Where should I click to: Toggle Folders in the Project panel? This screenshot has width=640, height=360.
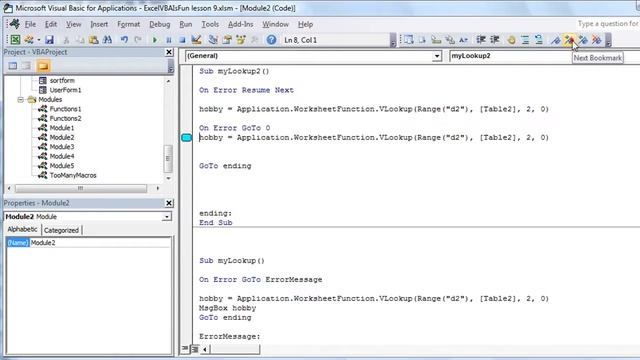point(43,66)
